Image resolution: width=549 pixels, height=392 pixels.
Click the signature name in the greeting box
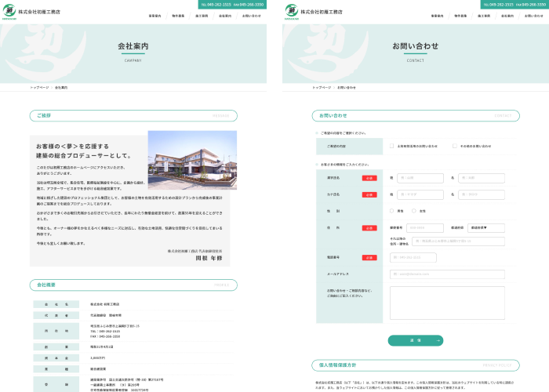pos(209,258)
